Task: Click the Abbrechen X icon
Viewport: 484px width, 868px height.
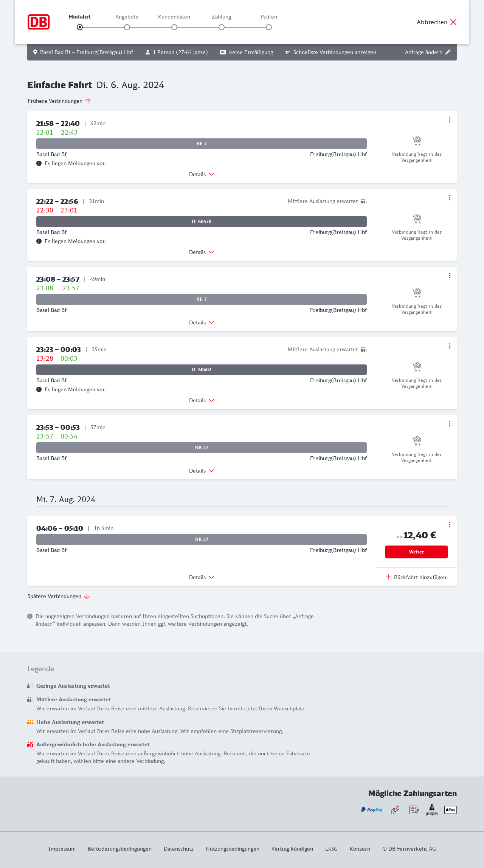Action: pos(453,22)
